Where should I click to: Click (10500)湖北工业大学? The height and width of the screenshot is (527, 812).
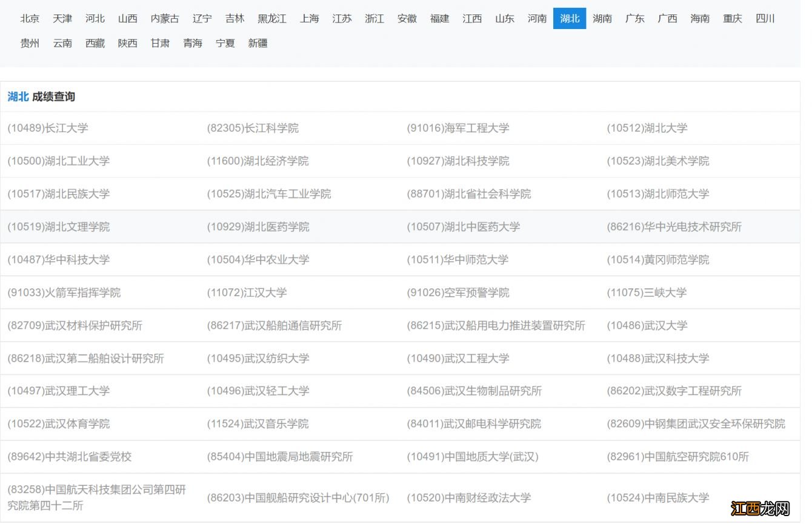pos(59,161)
